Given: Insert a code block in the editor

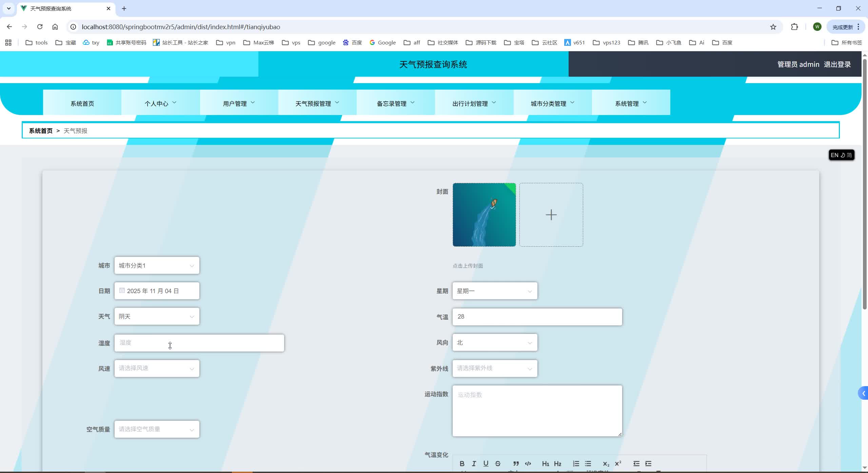Looking at the screenshot, I should click(528, 463).
